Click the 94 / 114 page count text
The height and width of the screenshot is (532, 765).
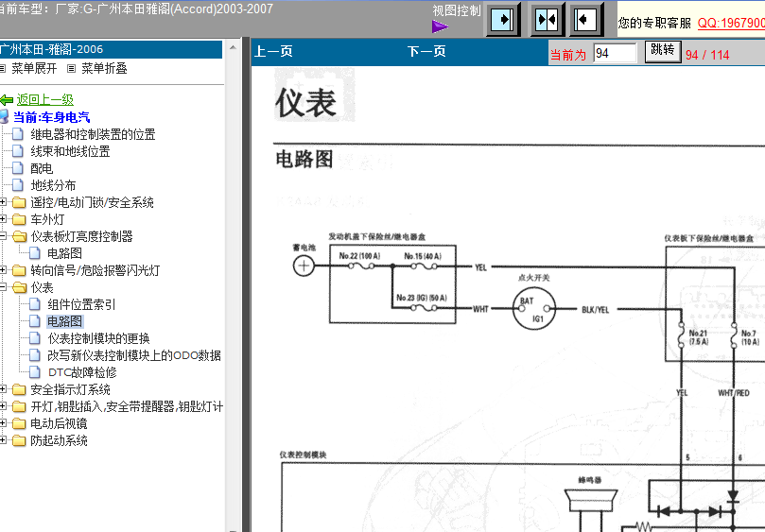[x=707, y=55]
